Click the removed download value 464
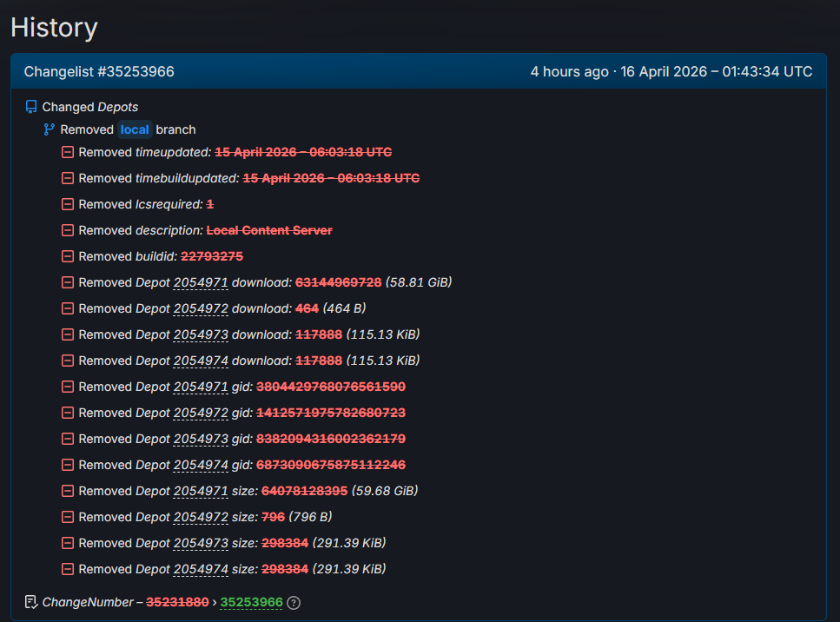 click(307, 308)
